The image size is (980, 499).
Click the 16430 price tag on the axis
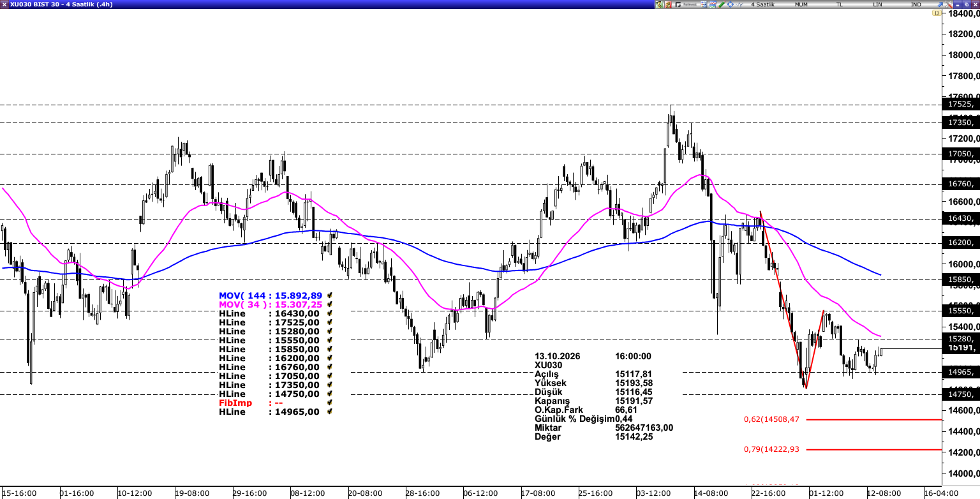pos(960,218)
